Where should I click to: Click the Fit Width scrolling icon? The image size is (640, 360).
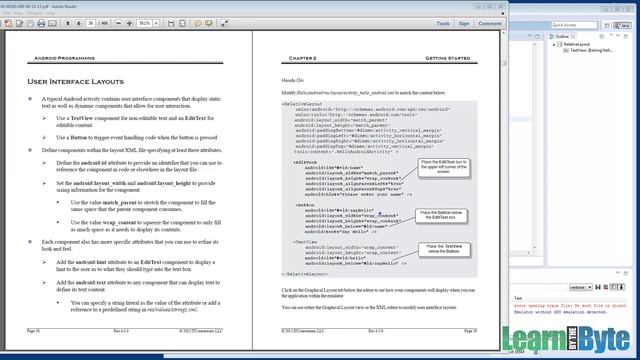coord(171,24)
